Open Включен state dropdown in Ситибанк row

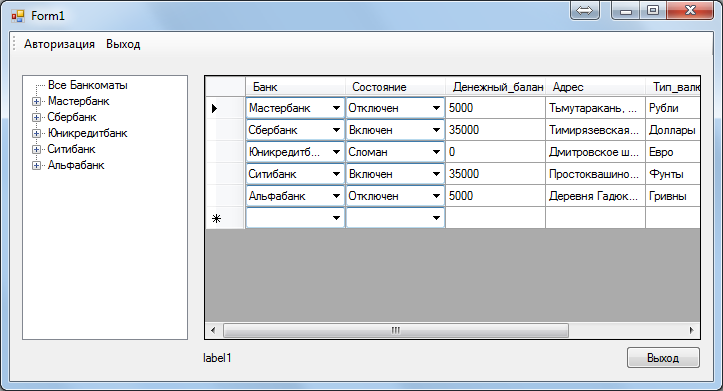pos(436,174)
